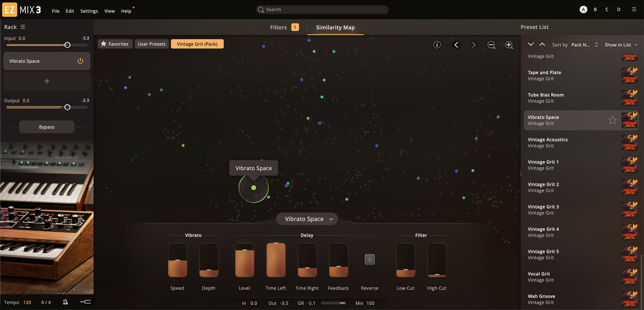
Task: Click the Mix value 100
Action: tap(370, 303)
